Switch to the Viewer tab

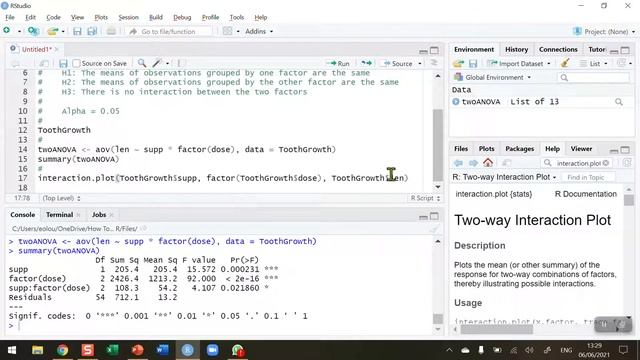581,149
